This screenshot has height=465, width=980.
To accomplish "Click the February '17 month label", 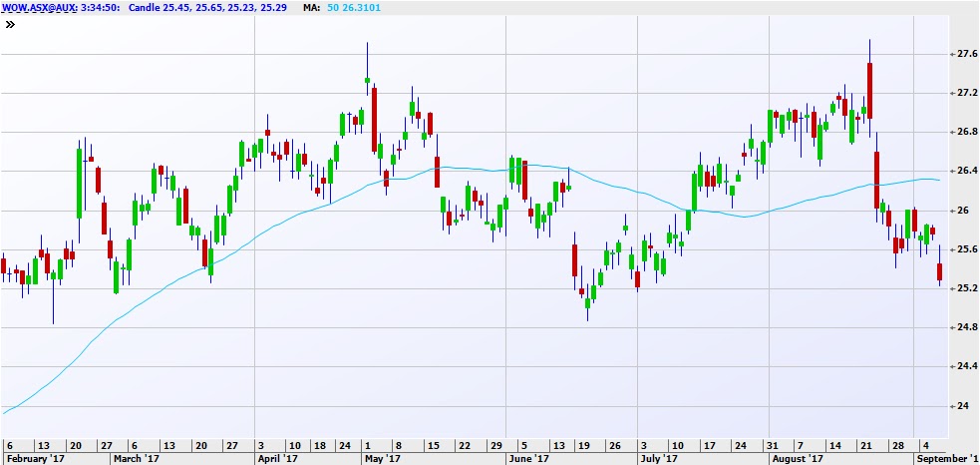I will (35, 459).
